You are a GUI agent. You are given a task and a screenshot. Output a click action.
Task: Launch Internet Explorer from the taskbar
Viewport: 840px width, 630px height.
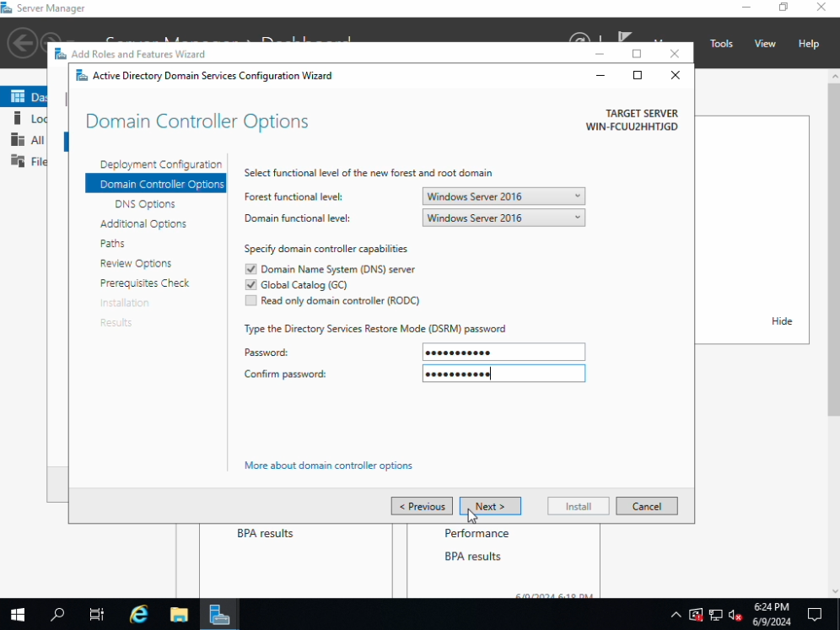click(139, 615)
